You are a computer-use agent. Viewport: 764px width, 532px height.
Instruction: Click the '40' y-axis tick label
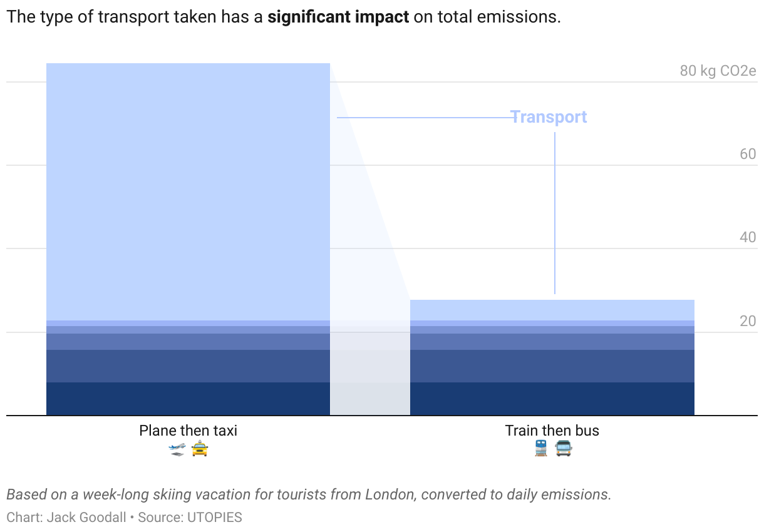[748, 237]
